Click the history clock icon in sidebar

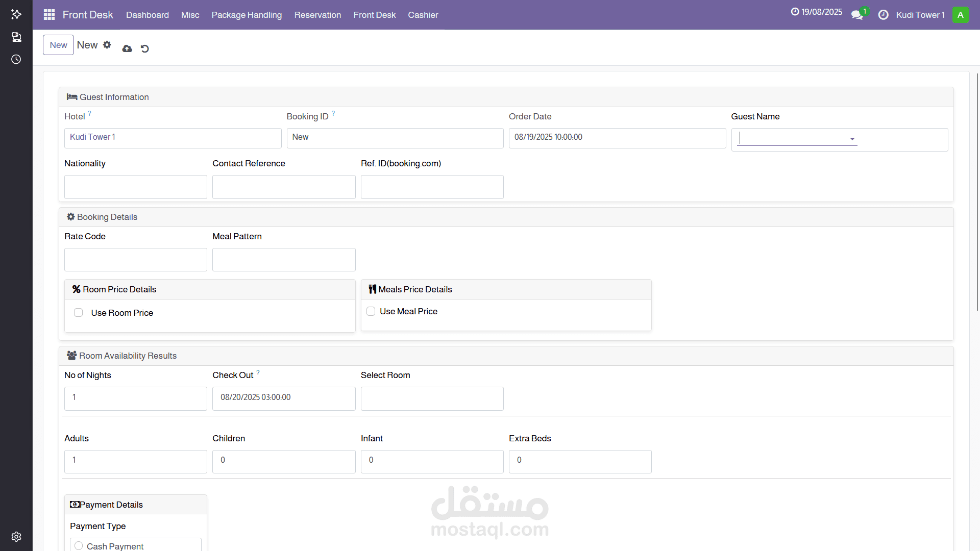pos(16,59)
